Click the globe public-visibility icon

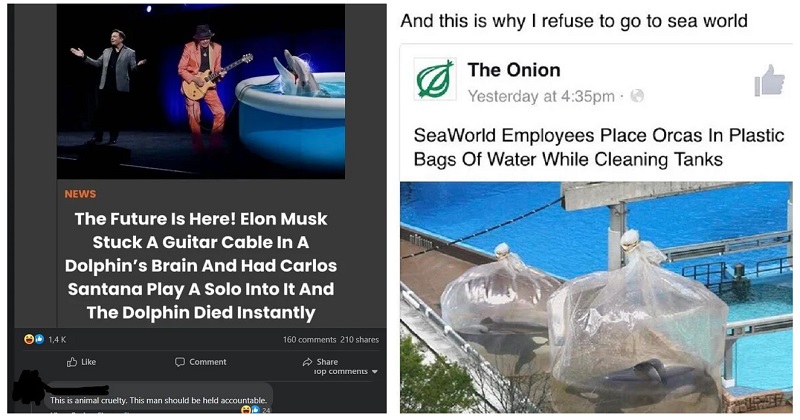[x=637, y=95]
